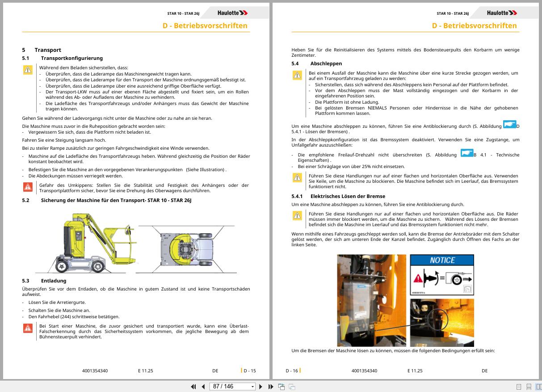Click the Haulotte logo on the left page
542x392 pixels.
click(233, 13)
